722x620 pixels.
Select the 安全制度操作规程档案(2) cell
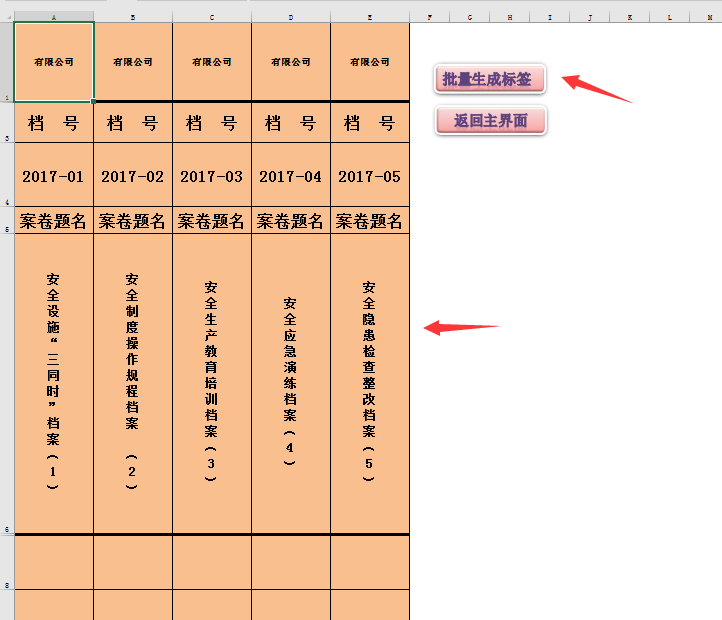tap(133, 384)
